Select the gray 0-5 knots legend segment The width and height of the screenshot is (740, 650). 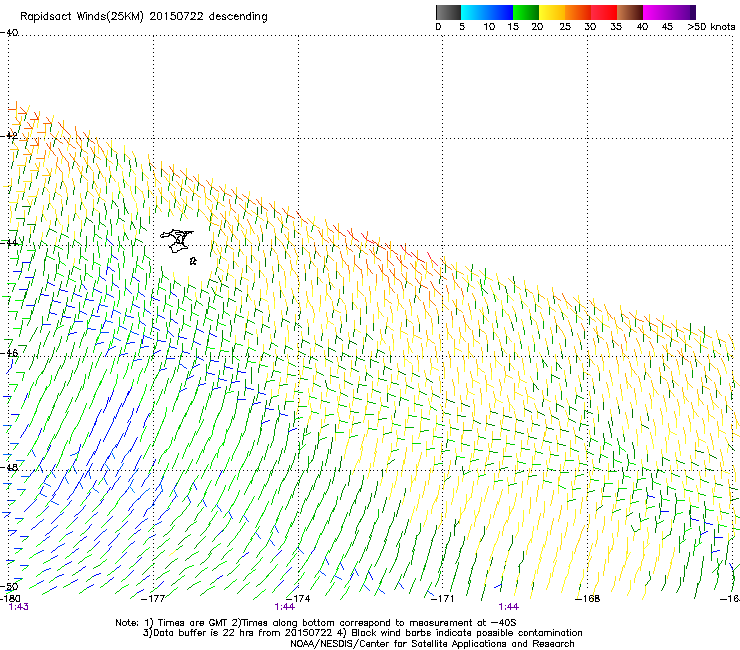[x=448, y=12]
